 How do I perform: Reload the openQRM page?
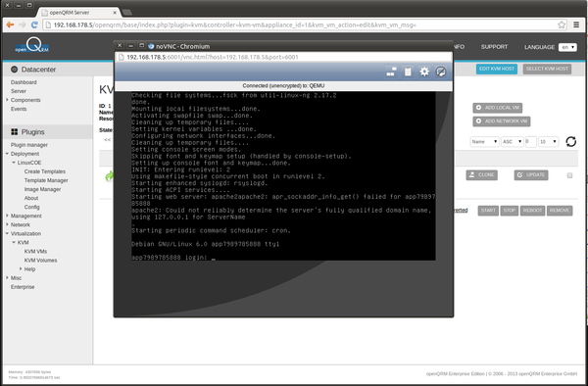click(34, 24)
